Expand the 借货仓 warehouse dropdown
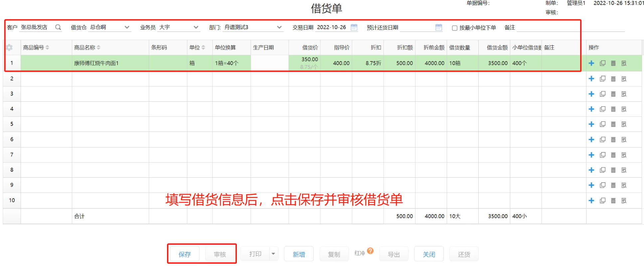 [x=127, y=27]
